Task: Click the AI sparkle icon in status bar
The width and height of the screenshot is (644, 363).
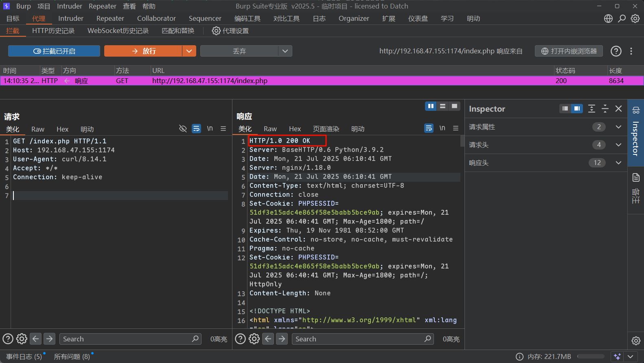Action: [x=617, y=356]
